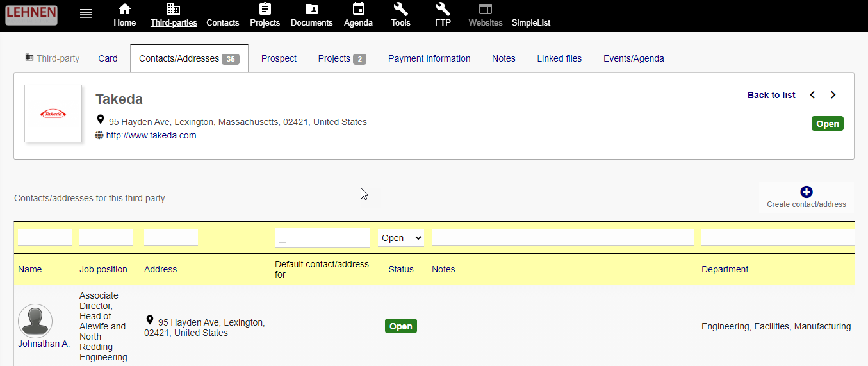Viewport: 868px width, 366px height.
Task: Open the http://www.takeda.com link
Action: [x=151, y=135]
